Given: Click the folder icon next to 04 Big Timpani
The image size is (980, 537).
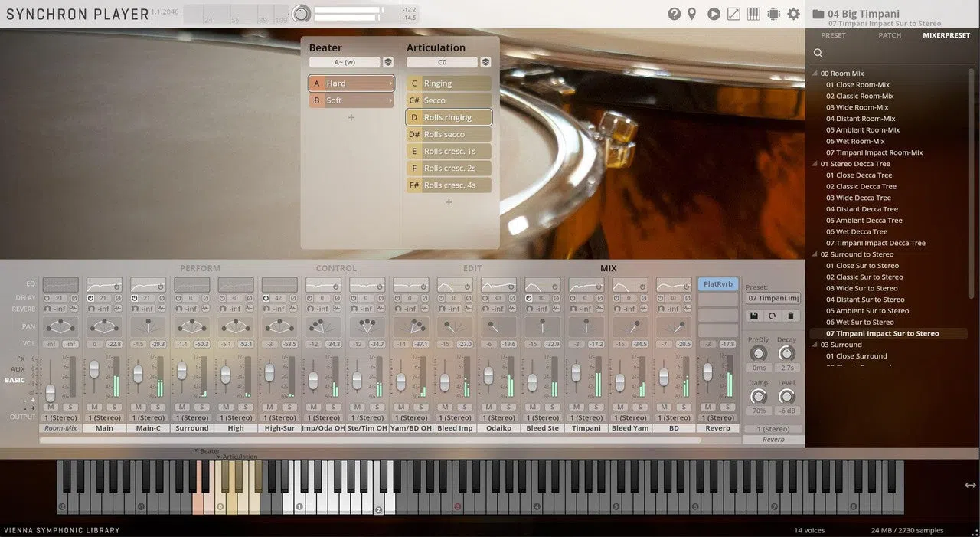Looking at the screenshot, I should (818, 14).
